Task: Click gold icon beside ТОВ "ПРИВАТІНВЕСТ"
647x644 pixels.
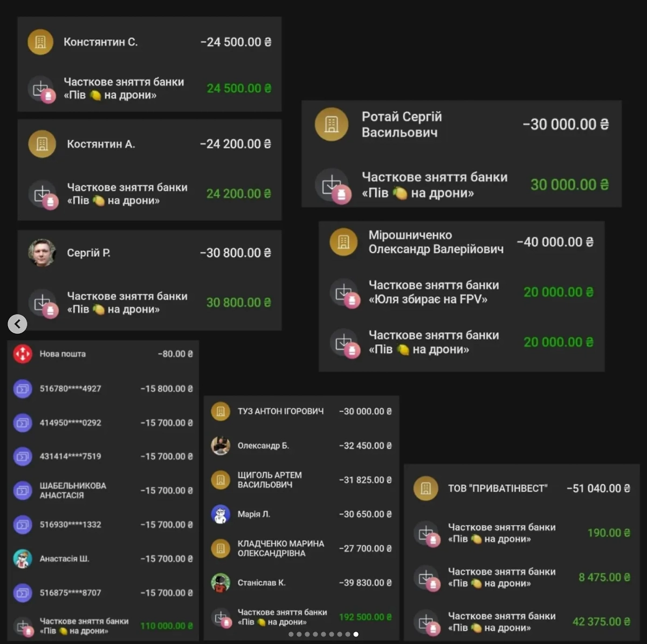Action: point(426,488)
